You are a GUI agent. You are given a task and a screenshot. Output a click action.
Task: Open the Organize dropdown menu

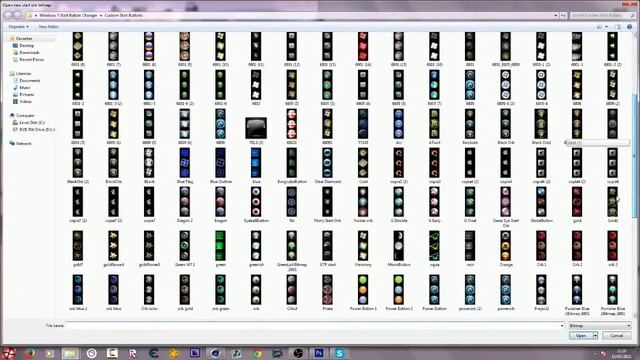tap(18, 27)
